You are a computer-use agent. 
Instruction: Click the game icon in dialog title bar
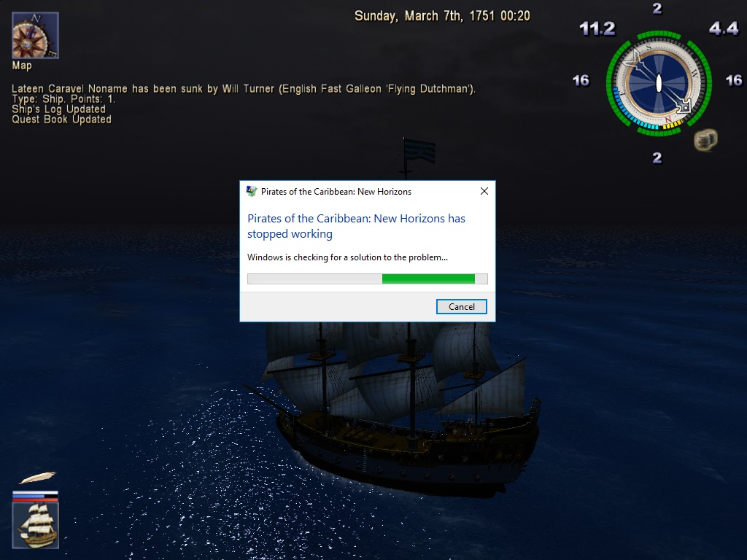tap(252, 192)
